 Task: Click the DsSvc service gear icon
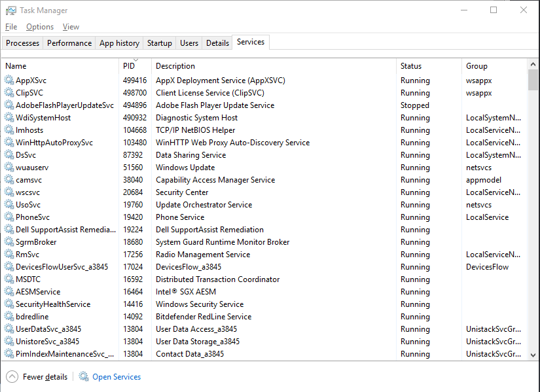[9, 154]
